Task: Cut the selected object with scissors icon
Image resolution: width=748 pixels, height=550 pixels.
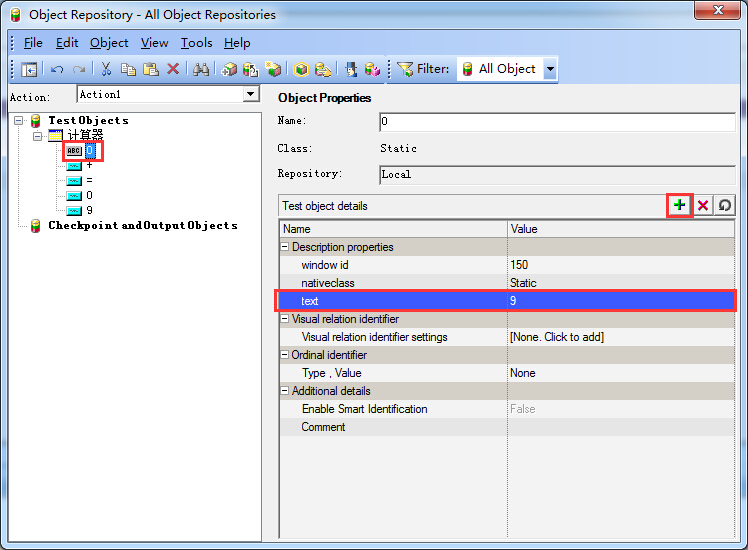Action: [x=106, y=69]
